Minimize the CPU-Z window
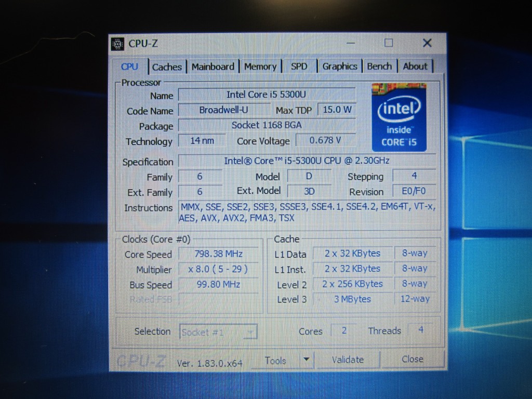This screenshot has width=532, height=399. (351, 44)
